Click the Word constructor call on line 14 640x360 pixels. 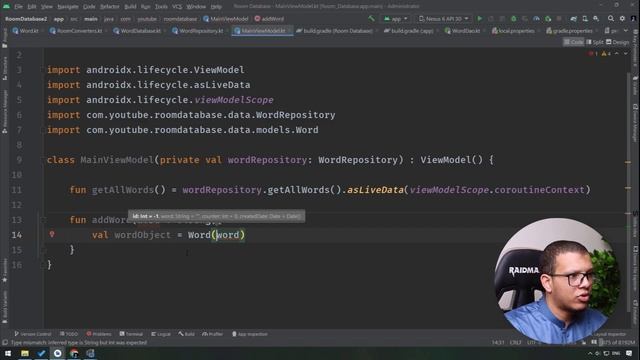[x=199, y=235]
